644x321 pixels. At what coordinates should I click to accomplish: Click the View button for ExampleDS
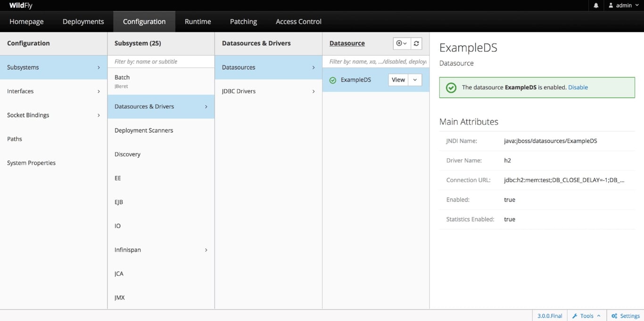pyautogui.click(x=398, y=79)
